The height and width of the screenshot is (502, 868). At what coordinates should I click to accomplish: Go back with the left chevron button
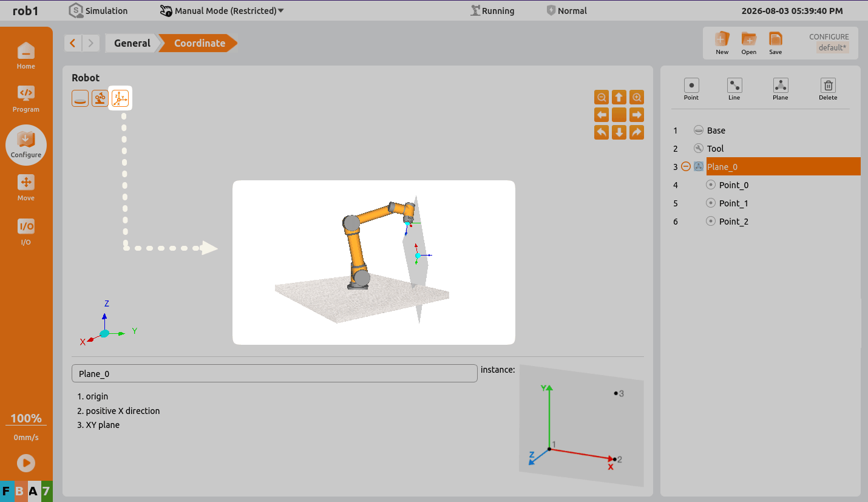click(73, 43)
